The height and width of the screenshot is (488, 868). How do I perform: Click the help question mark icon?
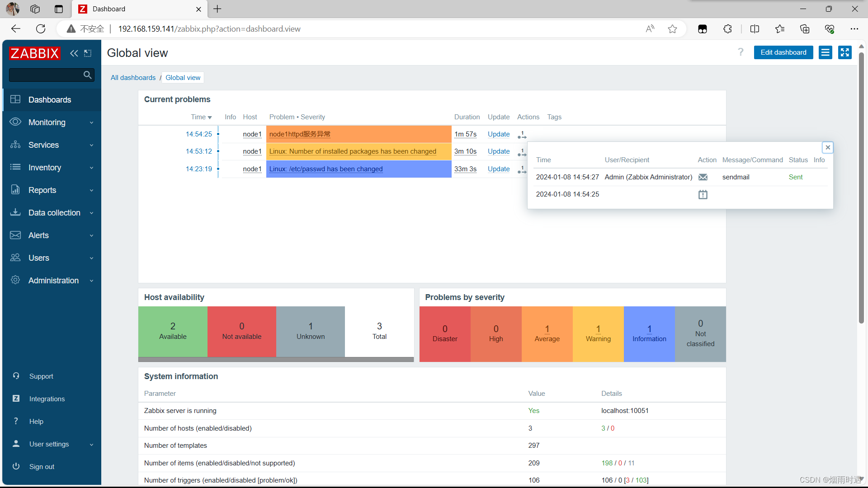pos(741,52)
